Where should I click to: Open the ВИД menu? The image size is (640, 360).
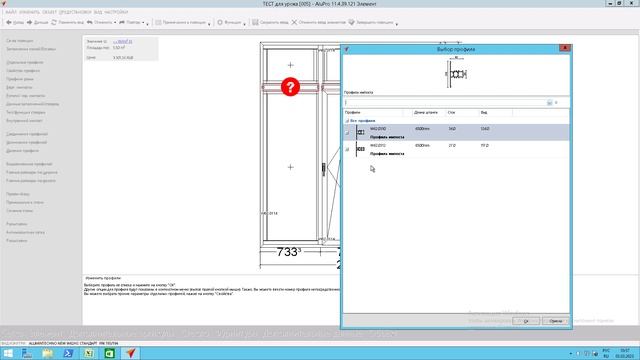point(98,12)
